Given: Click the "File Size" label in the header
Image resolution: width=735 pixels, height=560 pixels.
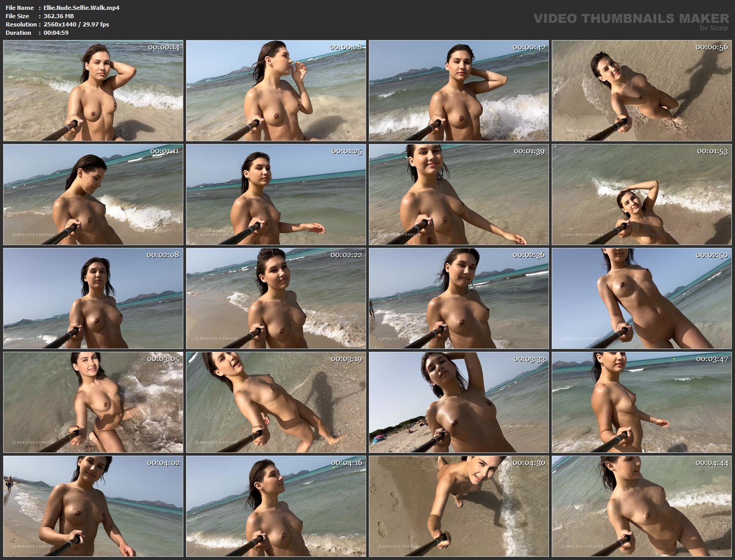Looking at the screenshot, I should (18, 16).
